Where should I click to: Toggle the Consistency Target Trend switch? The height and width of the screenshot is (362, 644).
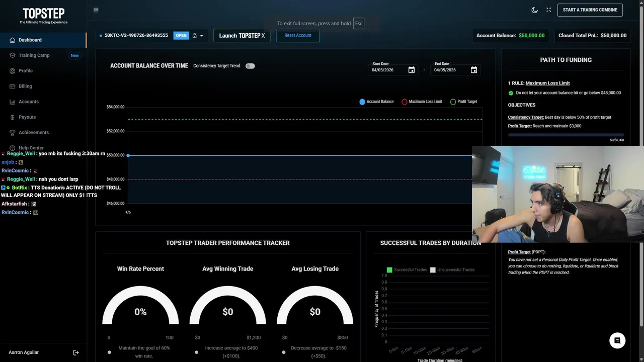click(250, 66)
